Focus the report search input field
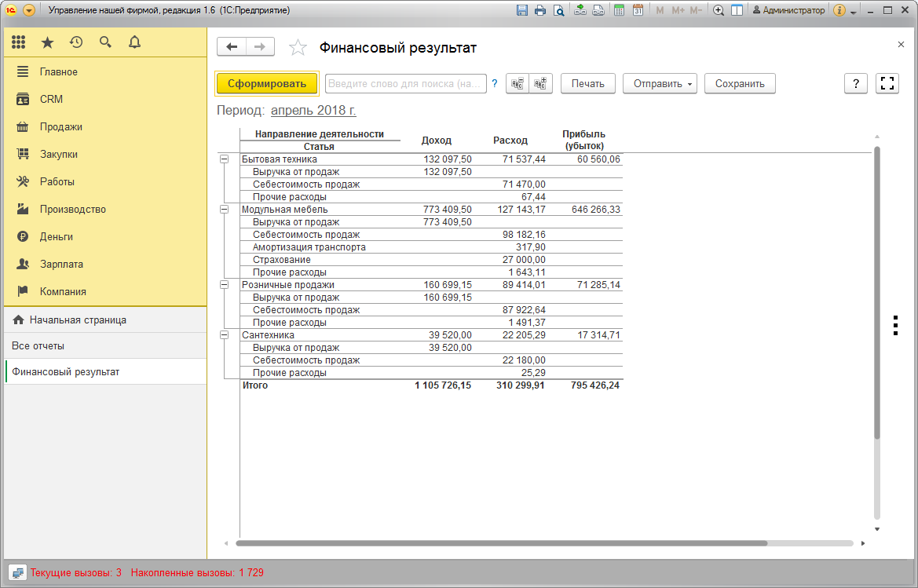 tap(406, 84)
